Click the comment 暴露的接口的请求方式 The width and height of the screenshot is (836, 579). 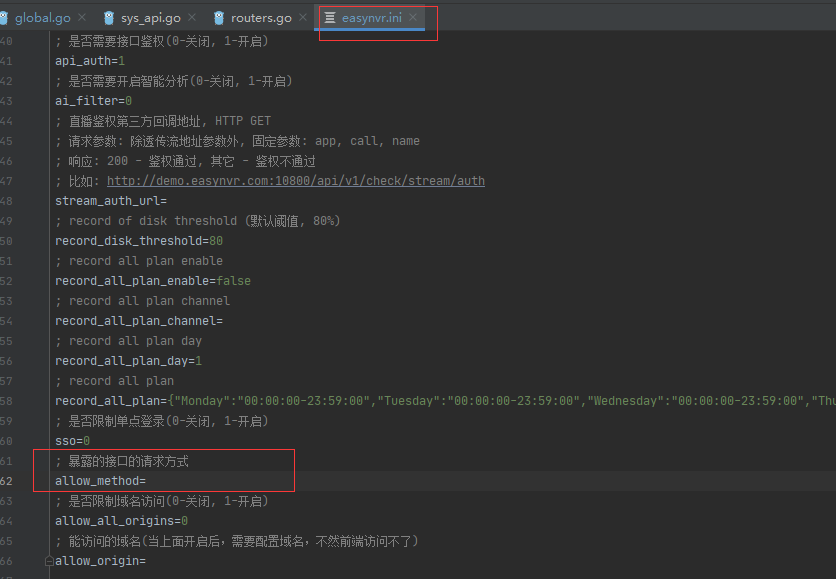[x=122, y=461]
